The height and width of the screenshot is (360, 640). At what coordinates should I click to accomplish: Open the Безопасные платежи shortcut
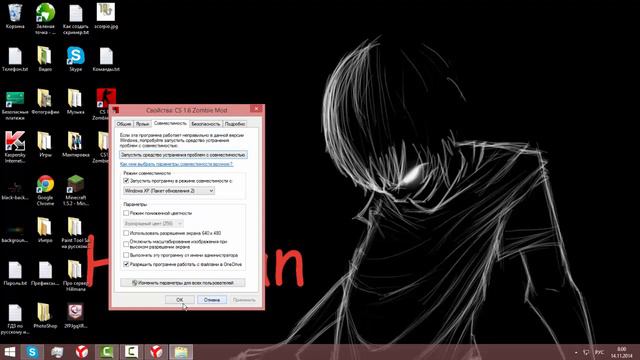[x=15, y=99]
